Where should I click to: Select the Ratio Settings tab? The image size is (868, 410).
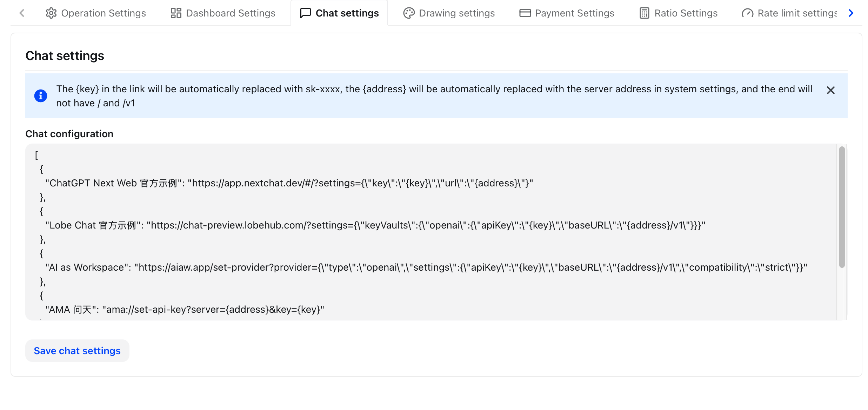point(686,13)
